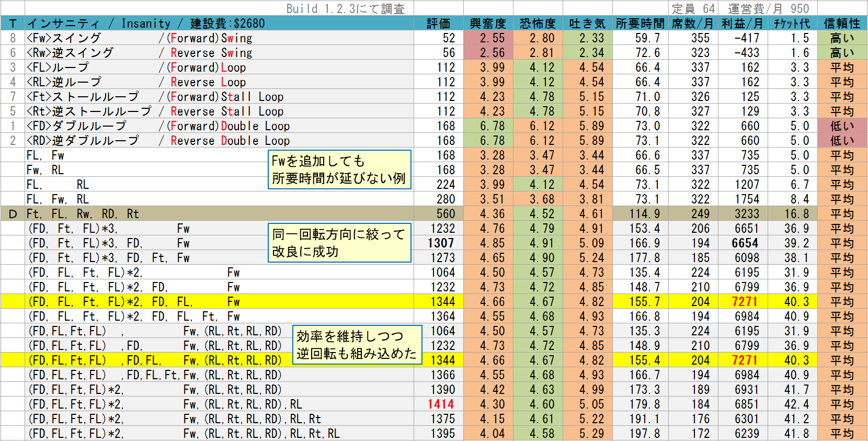Click the profit value 1754
The image size is (868, 441).
pyautogui.click(x=747, y=199)
